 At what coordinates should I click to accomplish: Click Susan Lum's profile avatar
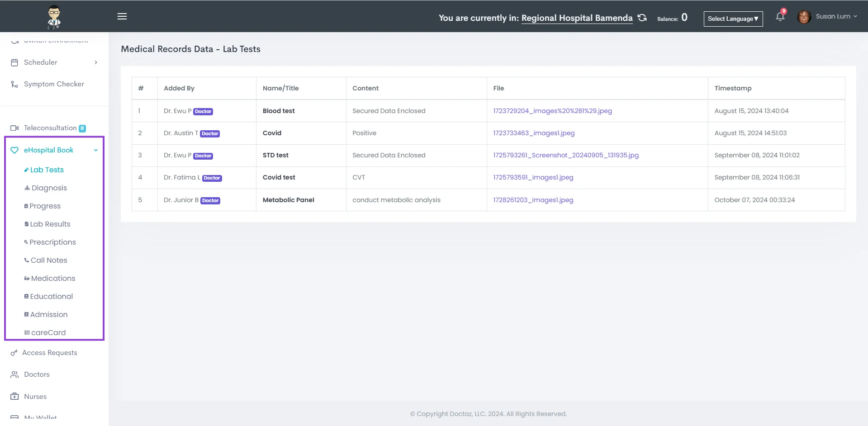[804, 17]
